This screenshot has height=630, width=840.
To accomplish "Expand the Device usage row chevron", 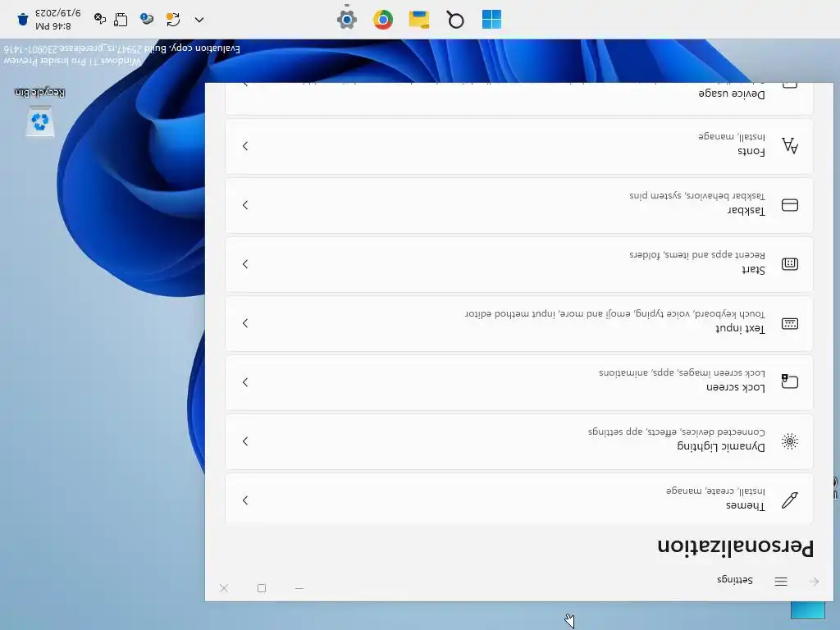I will (x=245, y=84).
